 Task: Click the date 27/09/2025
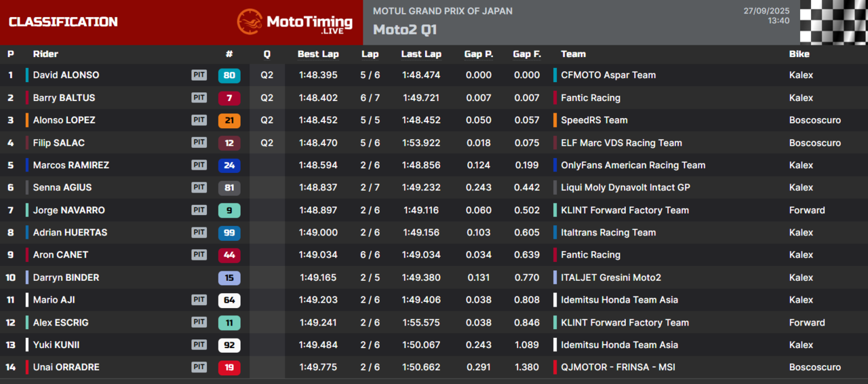pos(766,11)
